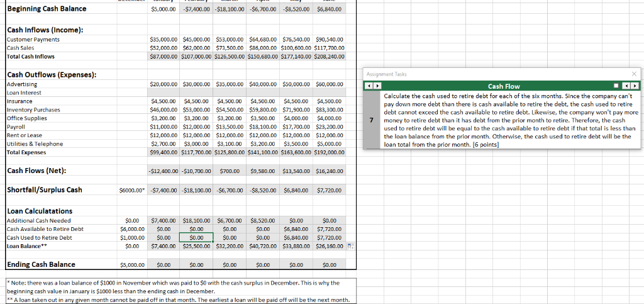
Task: Select Utilities & Telephone value $5,000.00
Action: pos(330,144)
